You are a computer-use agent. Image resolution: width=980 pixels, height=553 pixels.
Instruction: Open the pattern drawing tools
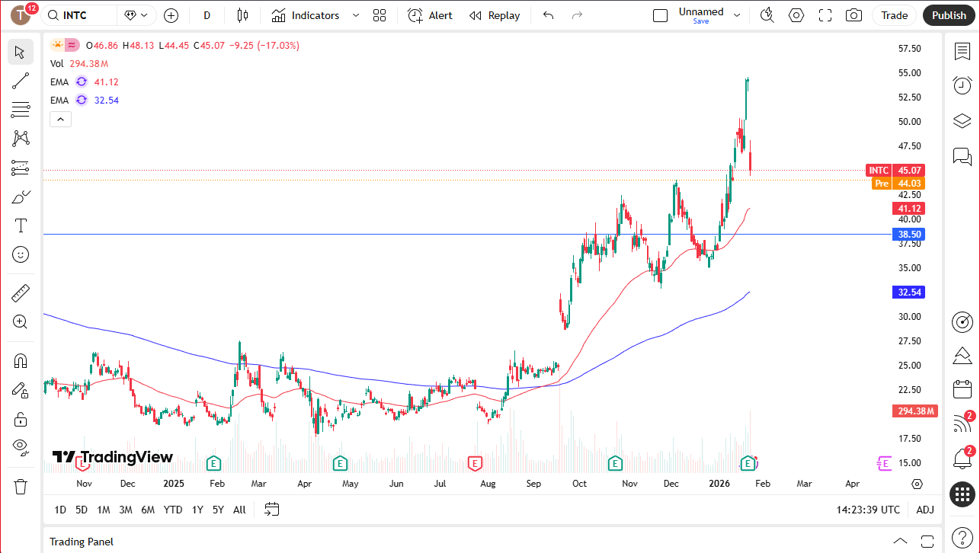click(x=21, y=139)
